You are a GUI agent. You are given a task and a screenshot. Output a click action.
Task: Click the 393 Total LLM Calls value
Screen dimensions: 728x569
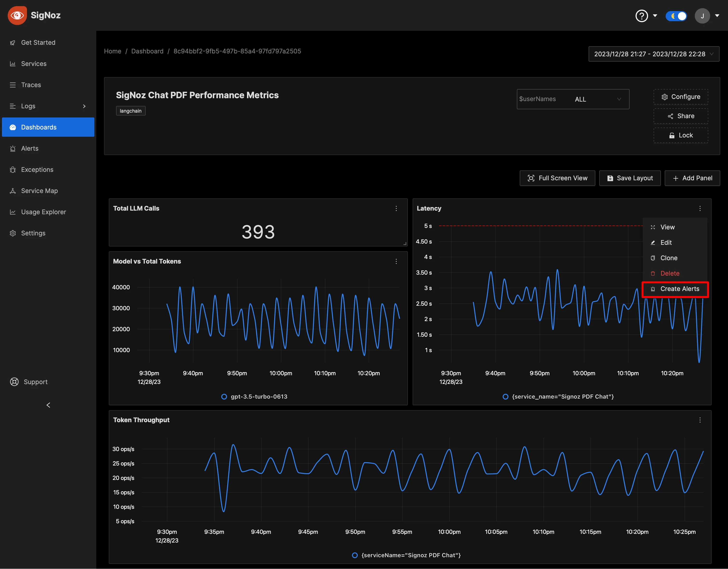(x=258, y=232)
